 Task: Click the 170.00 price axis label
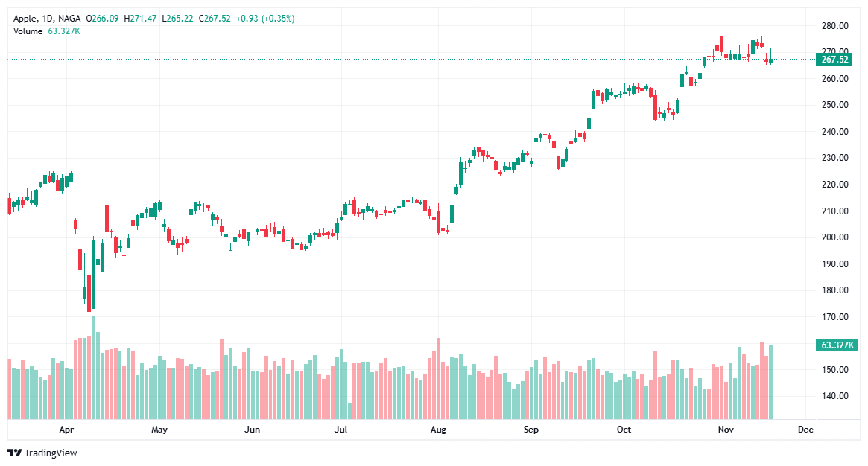point(834,317)
